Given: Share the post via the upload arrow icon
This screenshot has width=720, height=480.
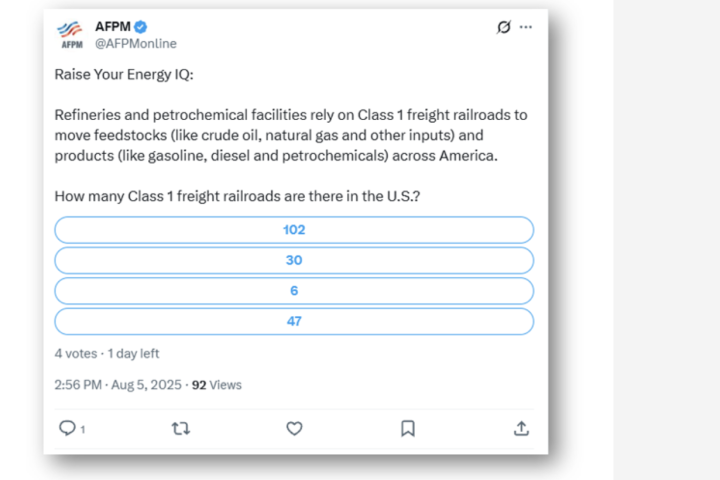Looking at the screenshot, I should coord(521,428).
